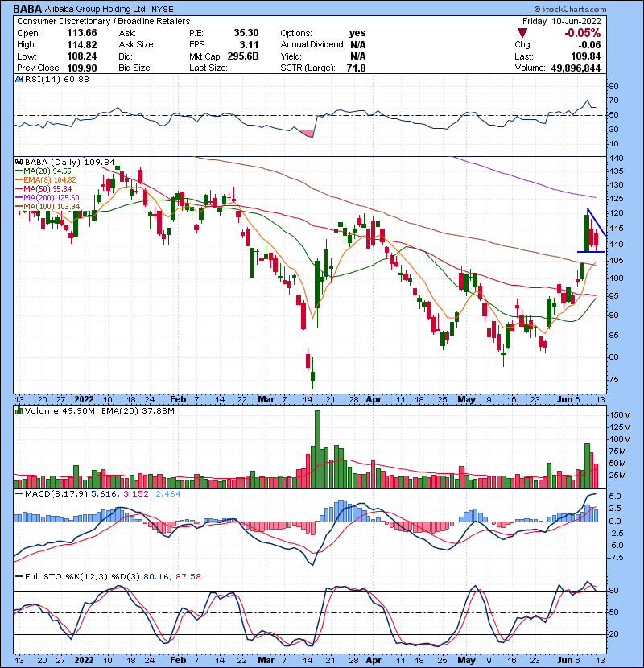Click the BABA (Daily) candlestick icon
644x668 pixels.
19,162
